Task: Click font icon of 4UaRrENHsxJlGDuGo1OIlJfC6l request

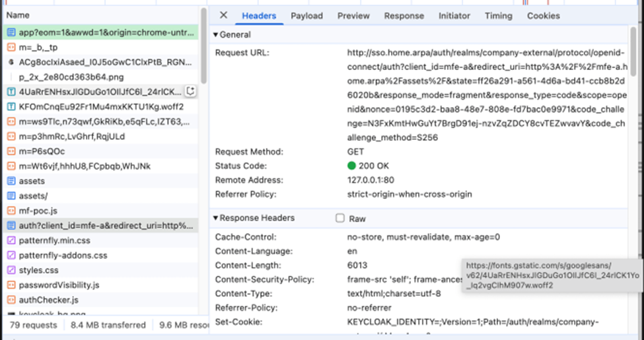Action: (x=11, y=92)
